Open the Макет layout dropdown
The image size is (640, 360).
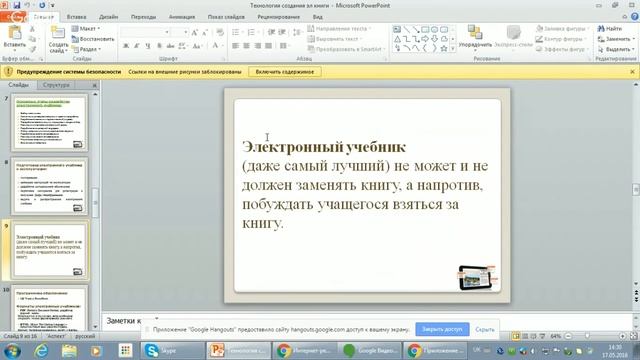pos(86,29)
